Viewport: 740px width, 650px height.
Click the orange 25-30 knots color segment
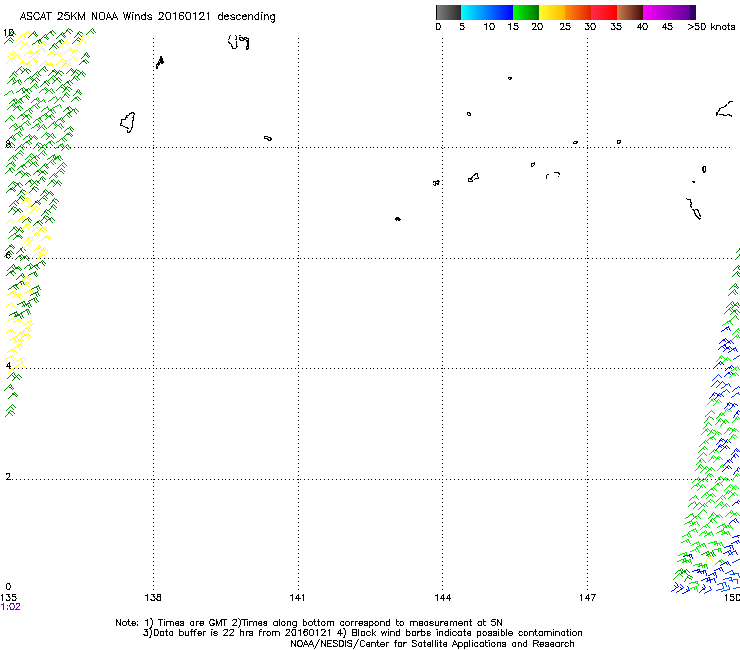click(578, 12)
